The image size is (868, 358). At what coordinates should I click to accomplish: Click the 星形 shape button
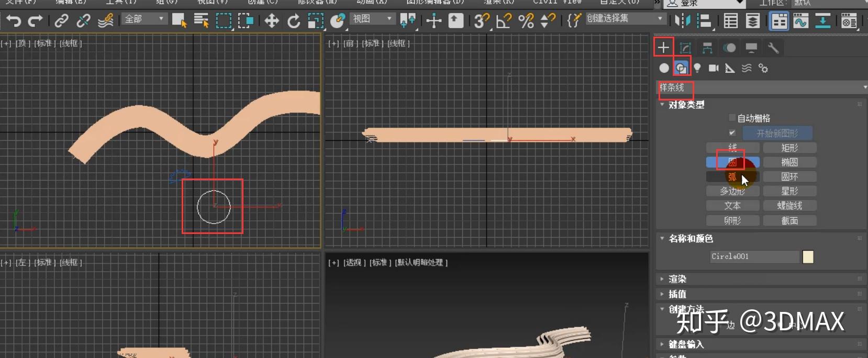(x=789, y=191)
